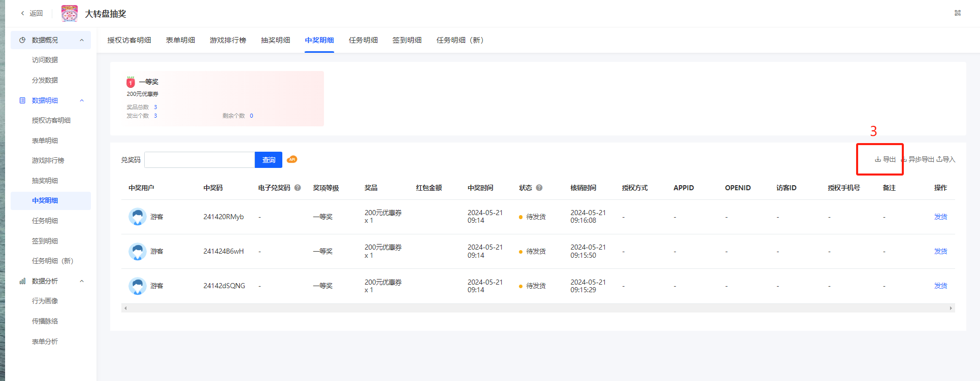This screenshot has height=381, width=980.
Task: Switch to the 签到明细 tab
Action: (407, 40)
